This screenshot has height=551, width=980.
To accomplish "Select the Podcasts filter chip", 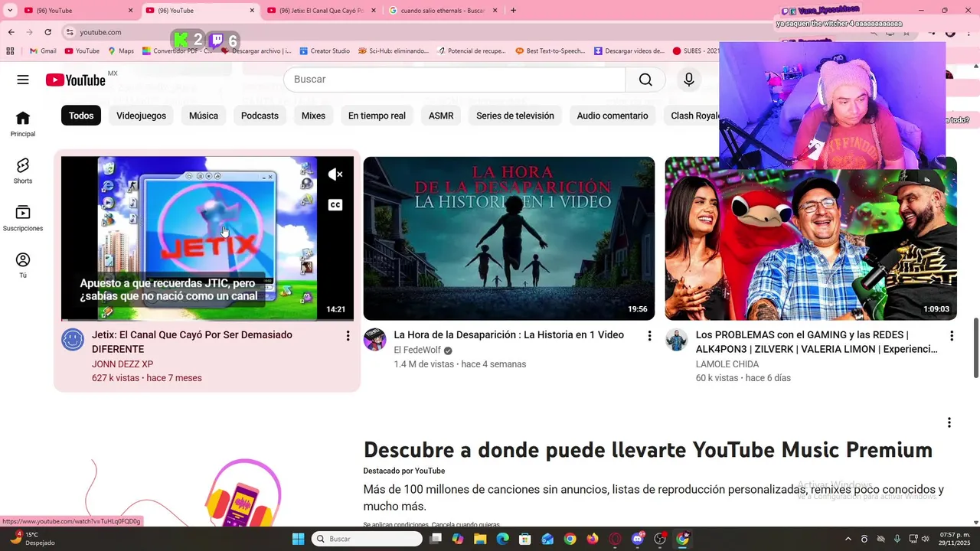I will (260, 116).
